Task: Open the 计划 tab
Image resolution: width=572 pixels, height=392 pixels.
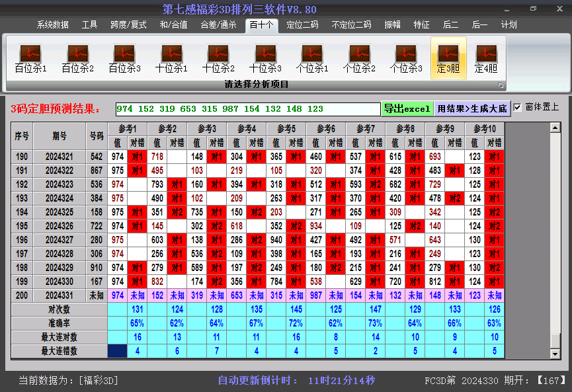Action: click(509, 25)
